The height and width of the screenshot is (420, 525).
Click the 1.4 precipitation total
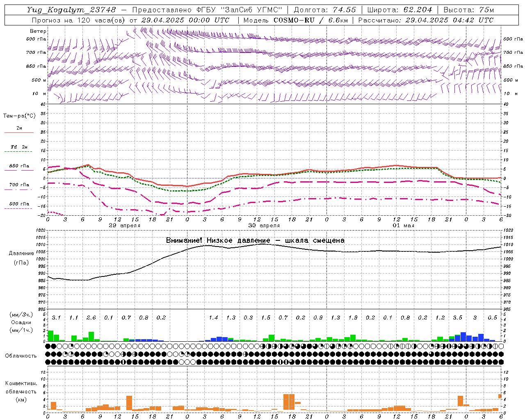213,317
